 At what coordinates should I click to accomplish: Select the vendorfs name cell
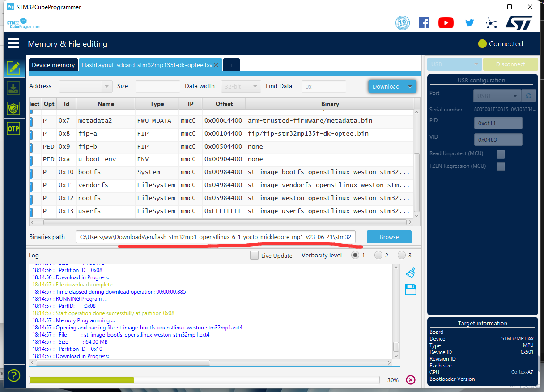106,185
